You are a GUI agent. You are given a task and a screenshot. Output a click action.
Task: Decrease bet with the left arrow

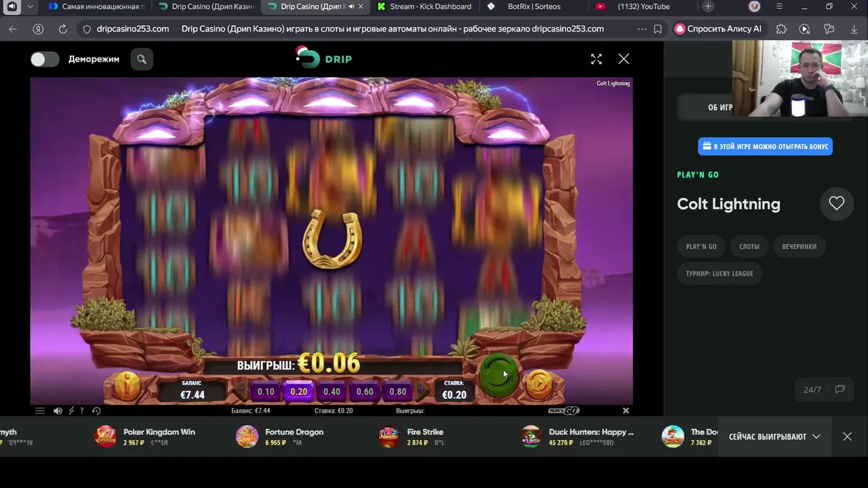(x=241, y=391)
